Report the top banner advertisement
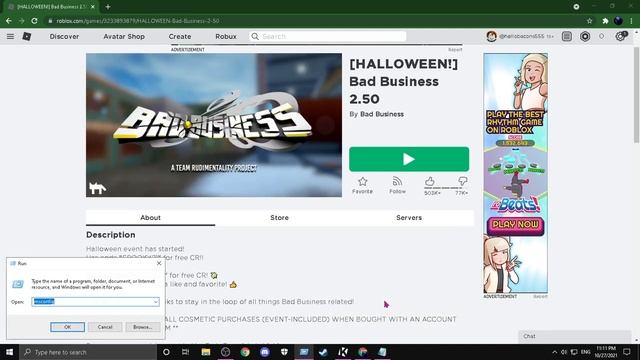 (x=455, y=49)
